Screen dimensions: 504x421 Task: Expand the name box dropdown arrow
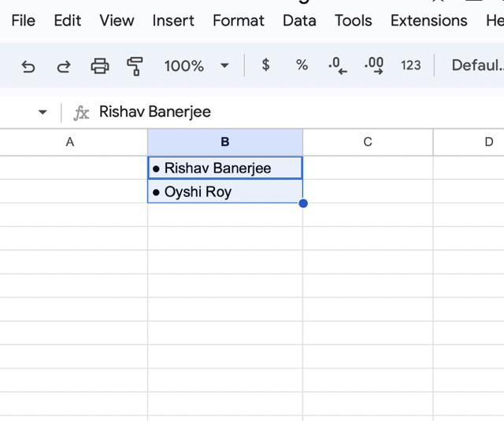pyautogui.click(x=43, y=113)
